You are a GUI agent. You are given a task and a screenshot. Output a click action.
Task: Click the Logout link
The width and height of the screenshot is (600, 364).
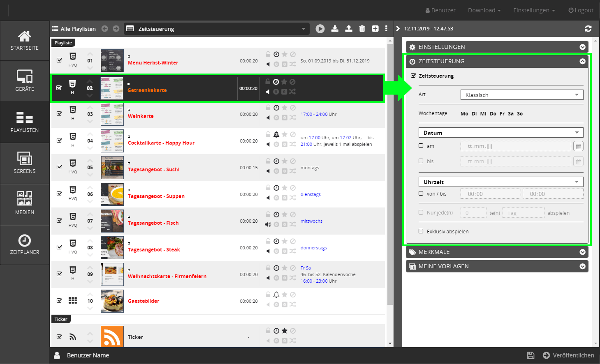(x=581, y=10)
